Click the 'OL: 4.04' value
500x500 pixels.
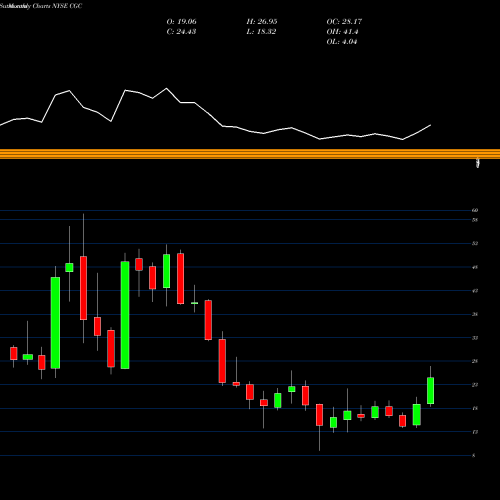[x=342, y=42]
